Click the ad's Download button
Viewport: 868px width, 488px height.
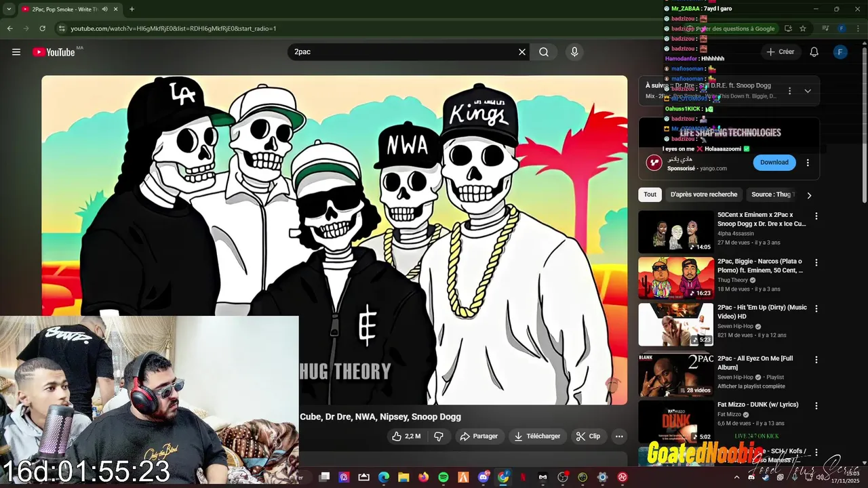774,163
